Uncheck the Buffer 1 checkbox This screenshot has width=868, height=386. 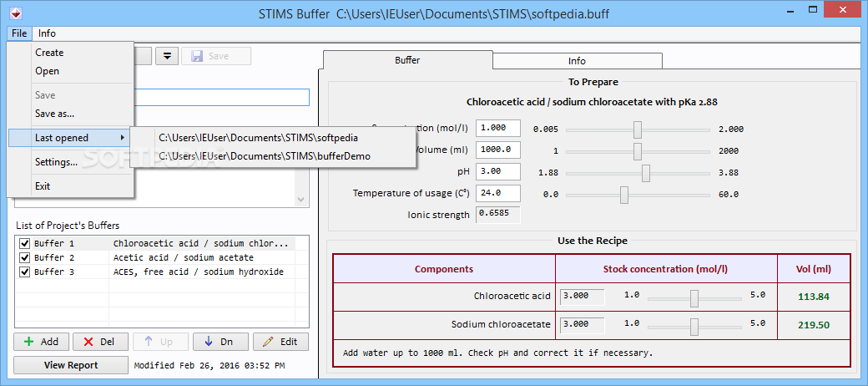(x=25, y=244)
